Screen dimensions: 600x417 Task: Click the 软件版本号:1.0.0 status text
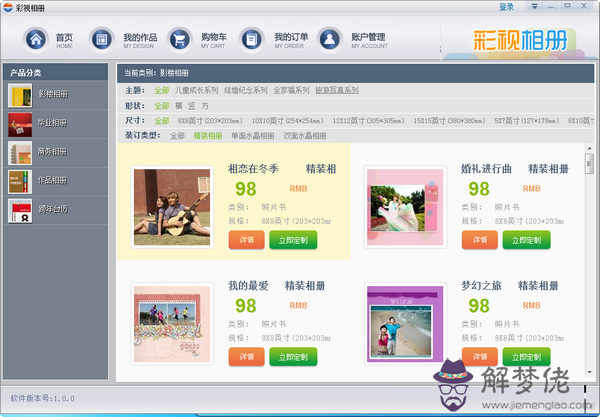tap(42, 399)
